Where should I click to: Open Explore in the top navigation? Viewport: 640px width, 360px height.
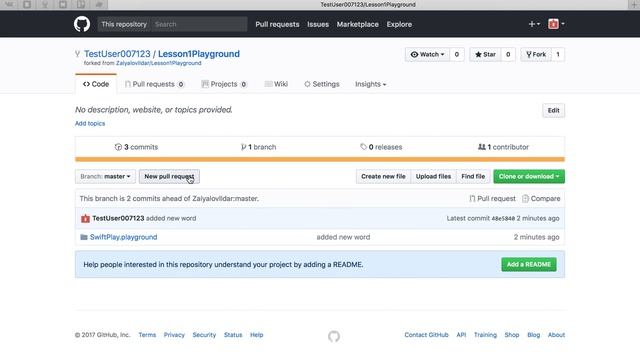coord(399,24)
